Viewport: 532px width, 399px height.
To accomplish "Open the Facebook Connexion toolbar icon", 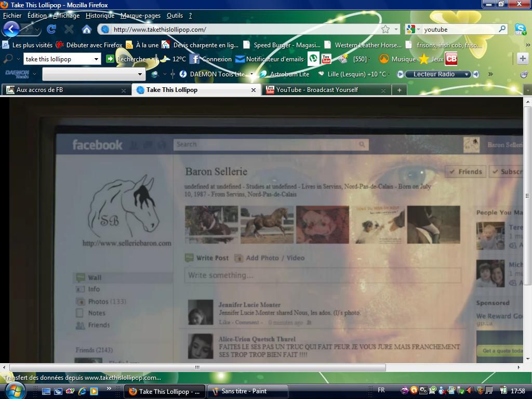I will click(x=194, y=59).
